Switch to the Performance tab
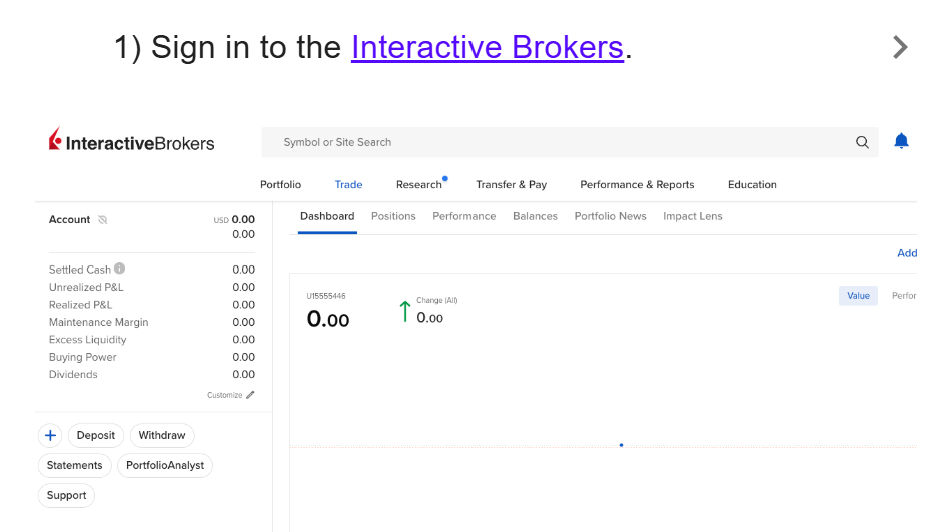This screenshot has width=940, height=532. pos(464,217)
